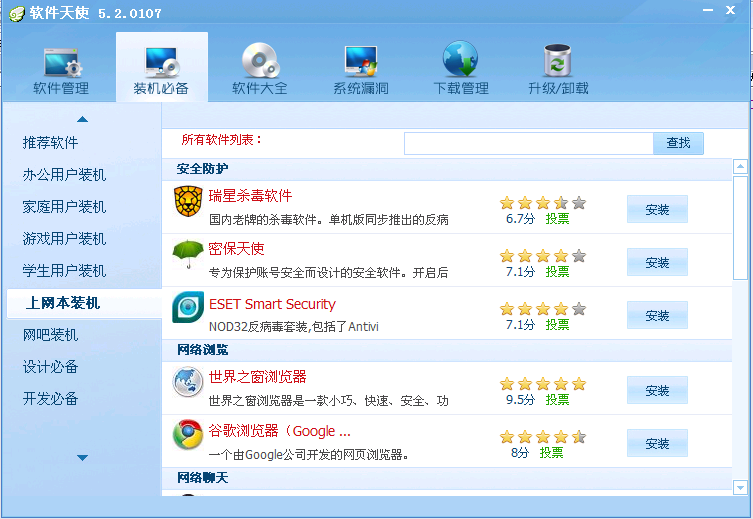This screenshot has height=519, width=753.
Task: Open the 谷歌浏览器（Google ... title link
Action: click(279, 431)
